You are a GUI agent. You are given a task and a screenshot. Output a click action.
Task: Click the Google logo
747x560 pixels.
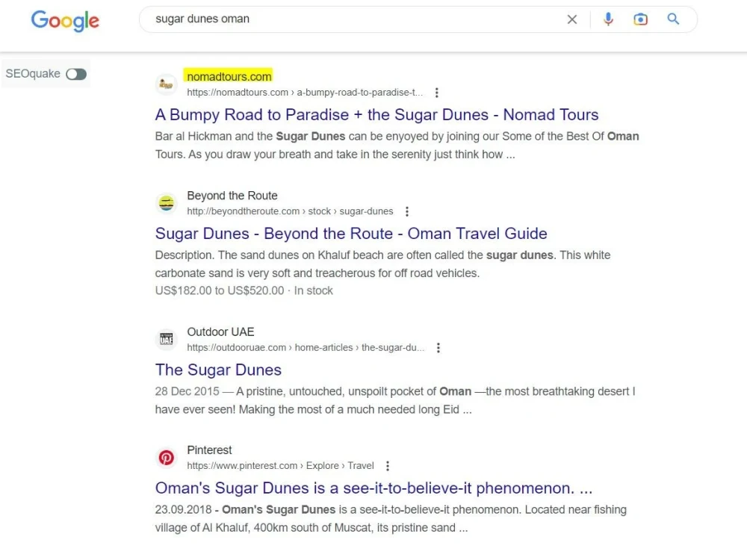65,21
